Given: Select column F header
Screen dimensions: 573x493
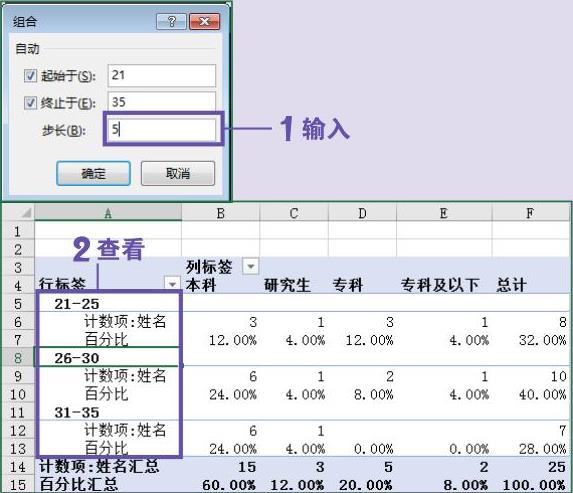Looking at the screenshot, I should 530,213.
